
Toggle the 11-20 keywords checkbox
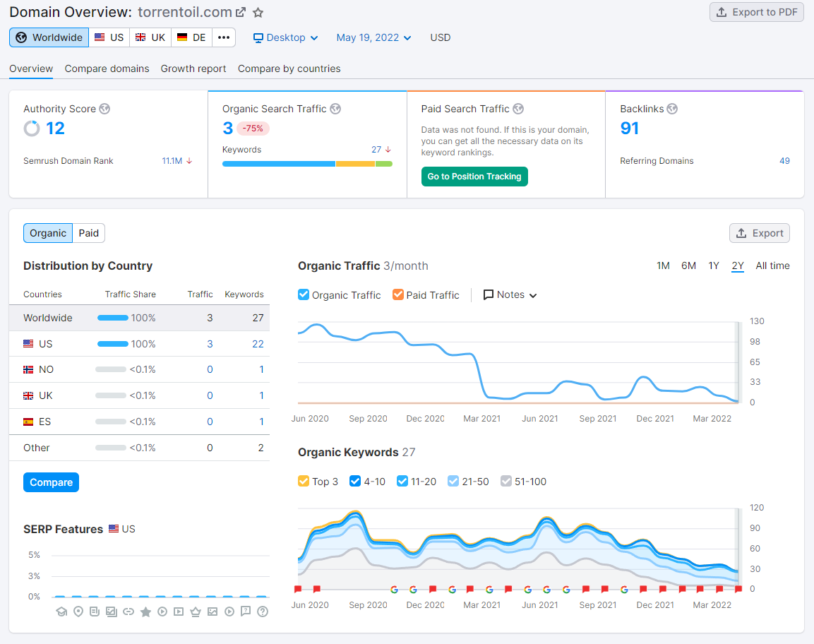pyautogui.click(x=402, y=481)
